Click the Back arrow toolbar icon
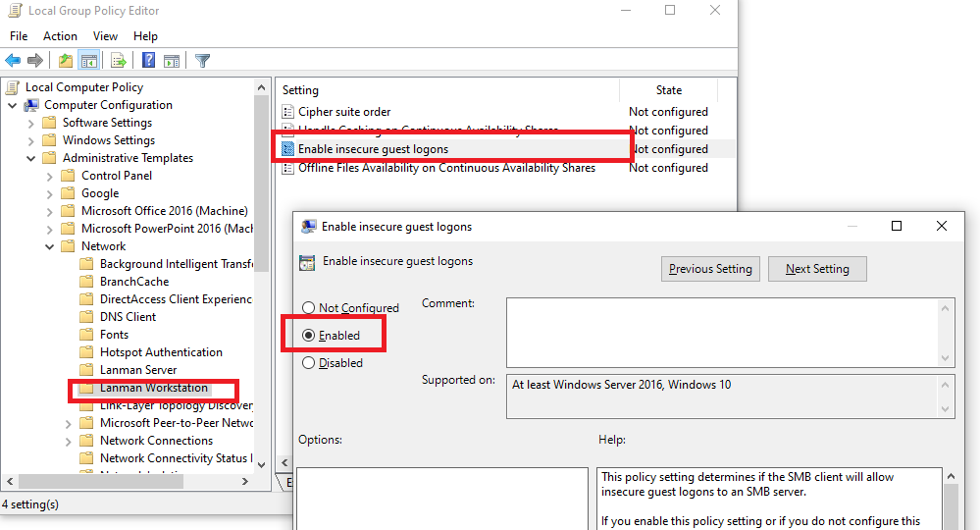Screen dimensions: 980x530 click(x=13, y=61)
